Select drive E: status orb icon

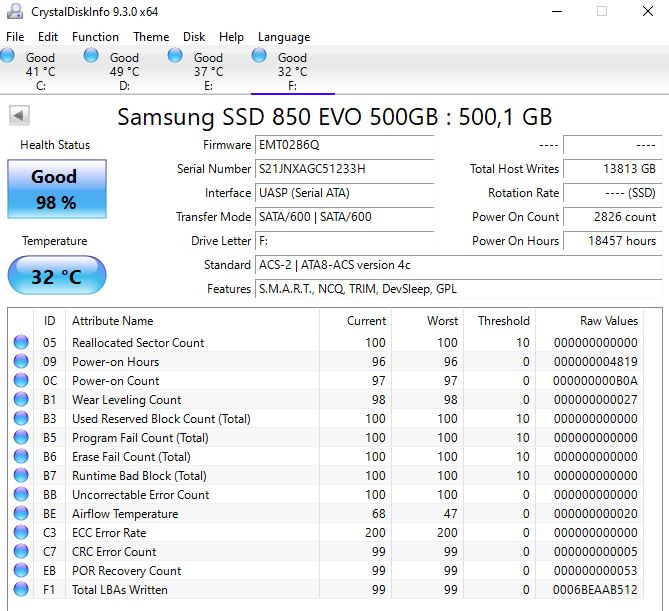pos(176,57)
